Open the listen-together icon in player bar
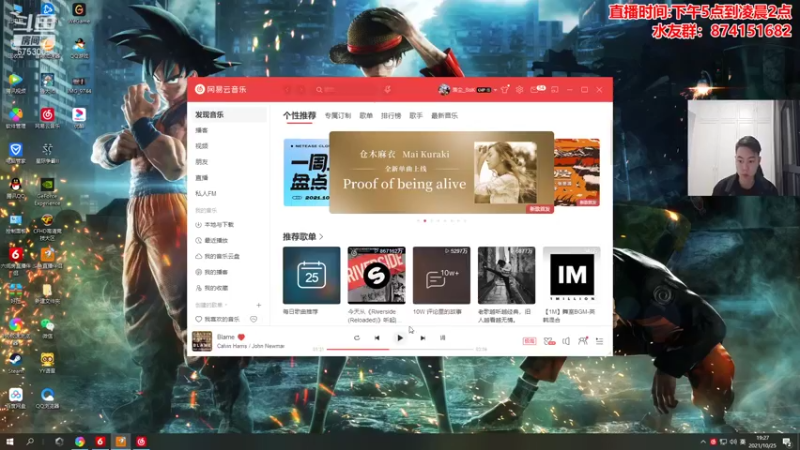Image resolution: width=800 pixels, height=450 pixels. (x=583, y=341)
